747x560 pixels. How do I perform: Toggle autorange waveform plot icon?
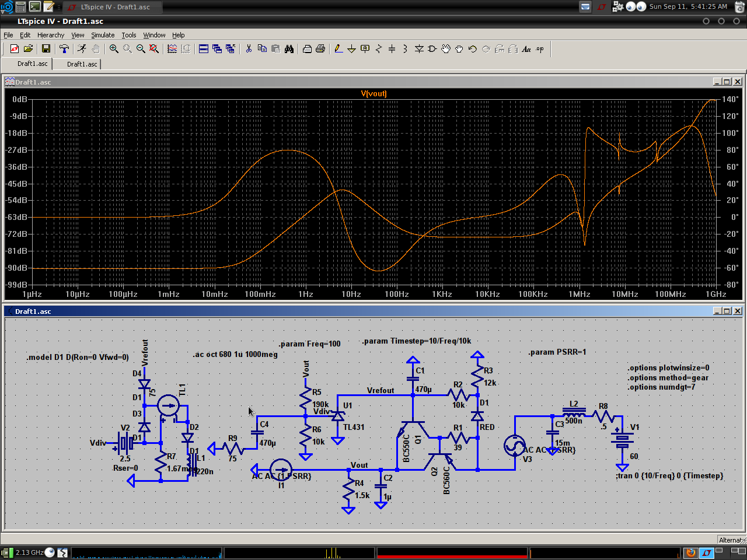172,49
